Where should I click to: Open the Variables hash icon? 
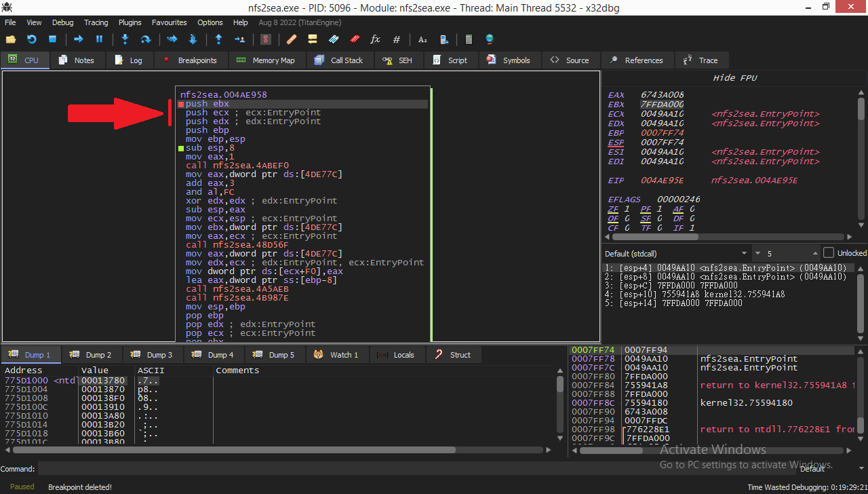coord(397,39)
